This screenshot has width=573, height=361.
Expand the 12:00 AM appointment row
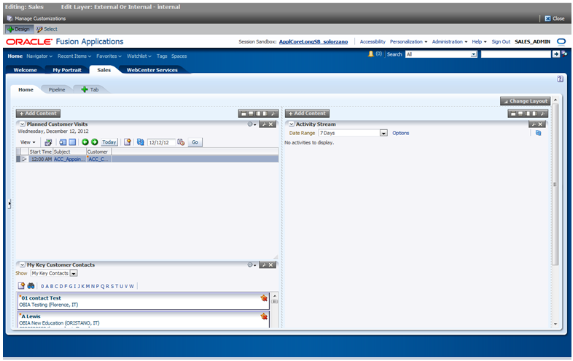[x=24, y=159]
